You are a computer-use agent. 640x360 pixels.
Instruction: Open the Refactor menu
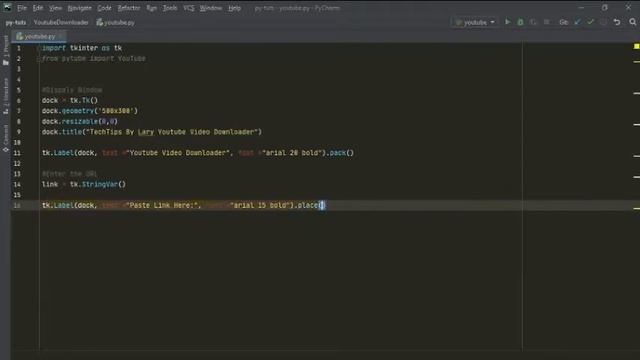129,8
